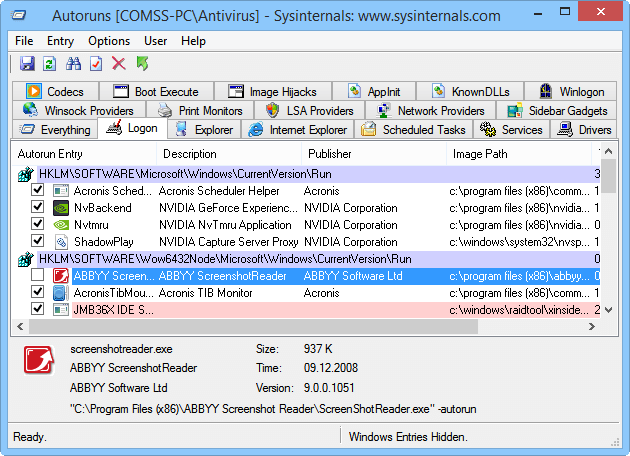630x456 pixels.
Task: Uncheck the NvBackend entry checkbox
Action: click(37, 207)
